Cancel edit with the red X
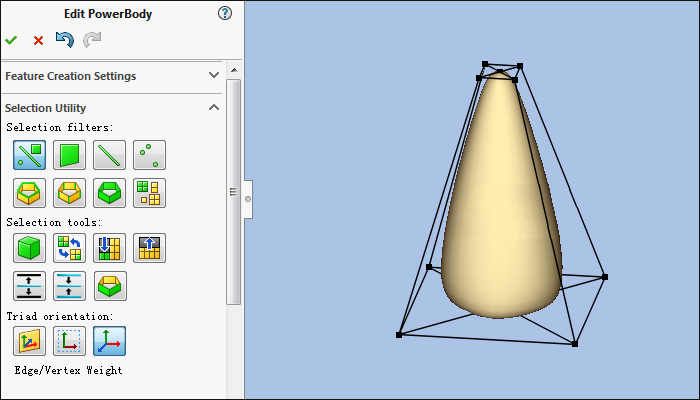 coord(38,41)
